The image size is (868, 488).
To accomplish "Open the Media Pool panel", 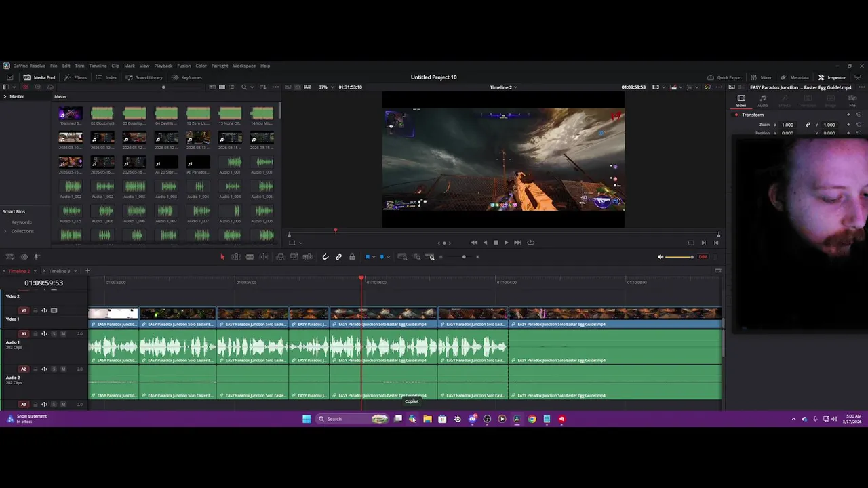I will (x=39, y=77).
